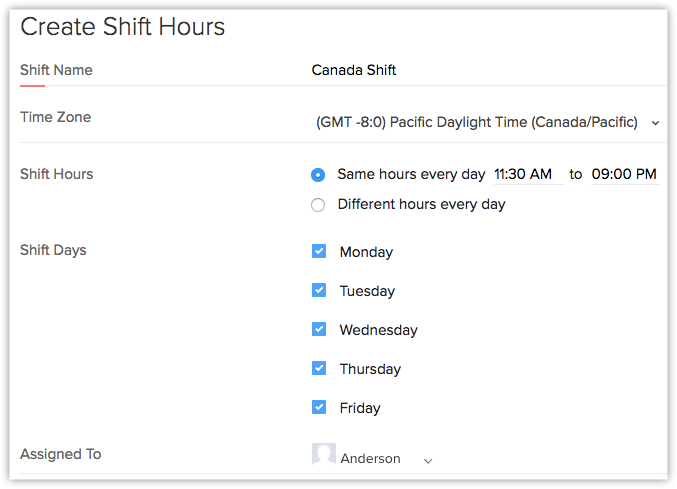Disable the Thursday shift day
Viewport: 677px width, 489px height.
coord(319,368)
